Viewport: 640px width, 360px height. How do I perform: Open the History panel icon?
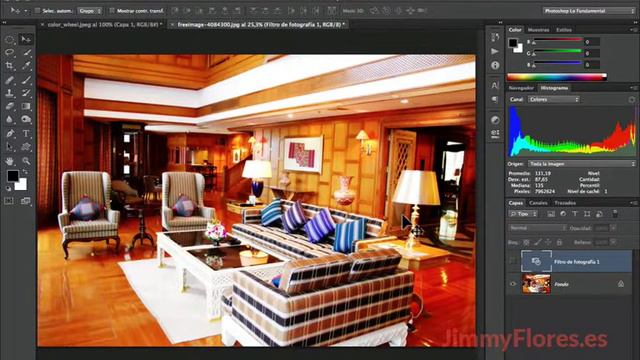[495, 38]
